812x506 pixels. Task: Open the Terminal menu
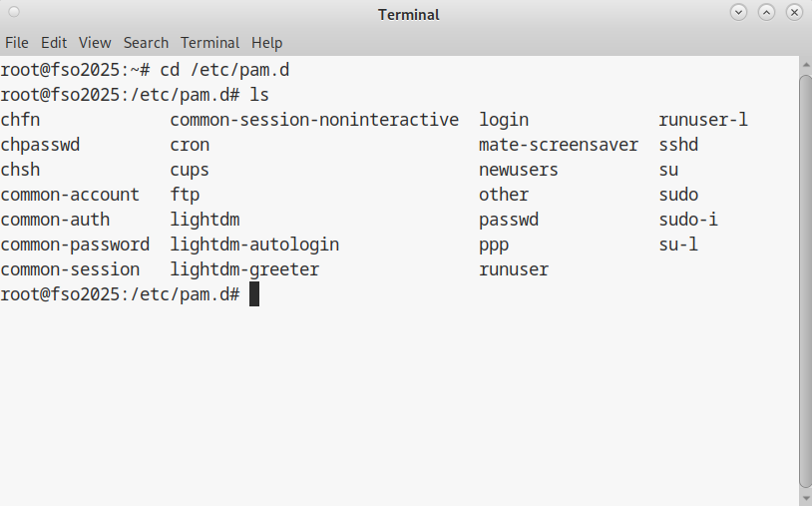(209, 43)
